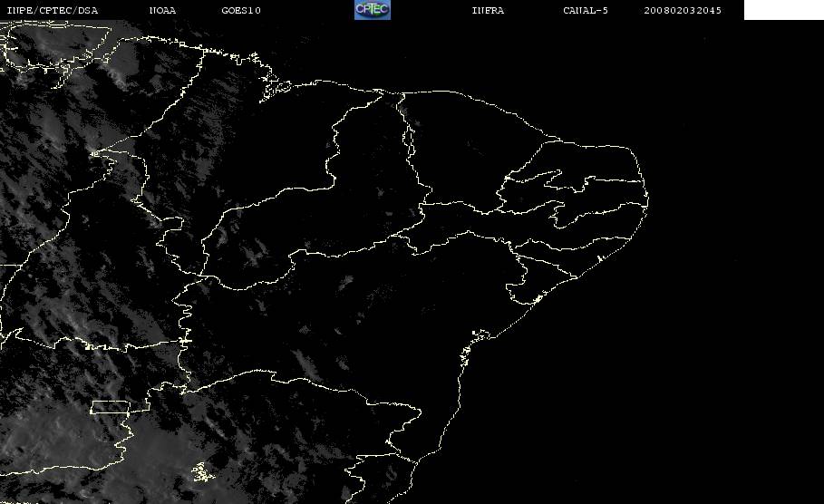This screenshot has height=504, width=824.
Task: Click the easternmost tip of the coastline
Action: tap(647, 199)
